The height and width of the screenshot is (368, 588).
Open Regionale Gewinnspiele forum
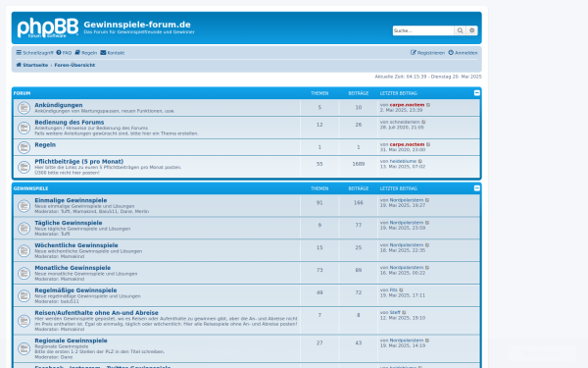[71, 341]
